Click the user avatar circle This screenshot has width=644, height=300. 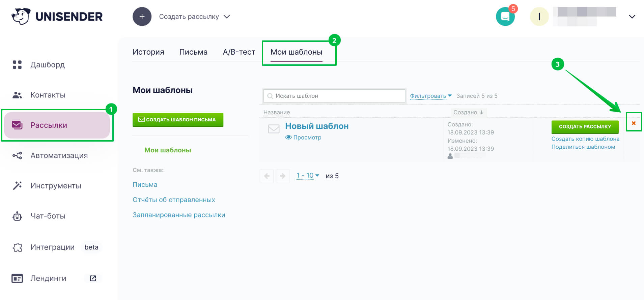[x=539, y=17]
